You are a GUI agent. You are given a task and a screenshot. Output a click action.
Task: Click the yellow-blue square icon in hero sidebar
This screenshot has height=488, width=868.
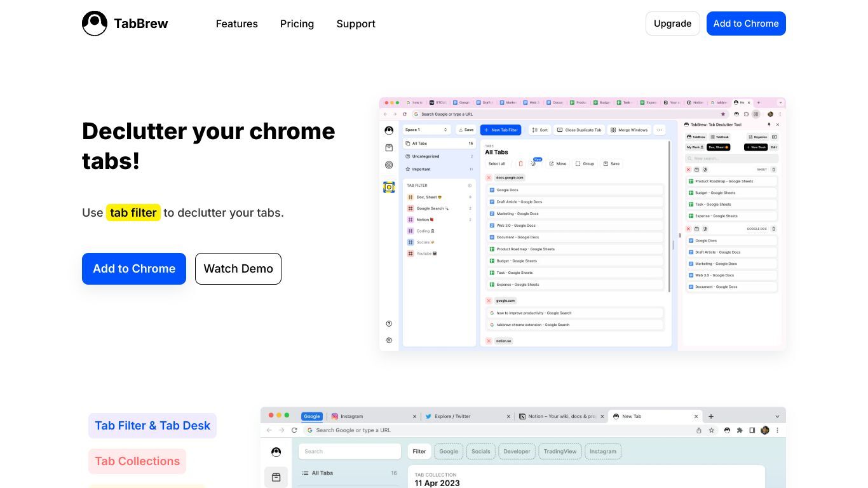tap(389, 187)
